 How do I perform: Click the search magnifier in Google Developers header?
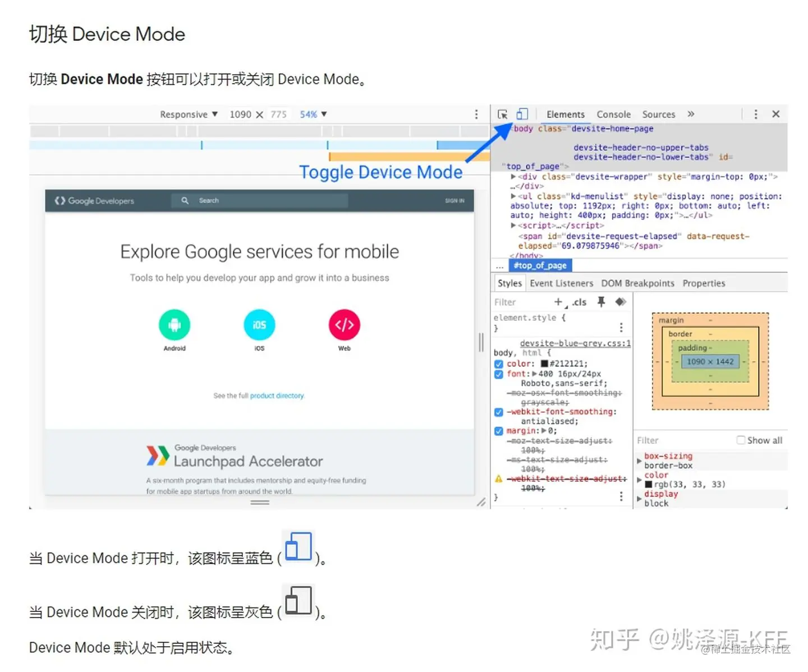(x=185, y=200)
